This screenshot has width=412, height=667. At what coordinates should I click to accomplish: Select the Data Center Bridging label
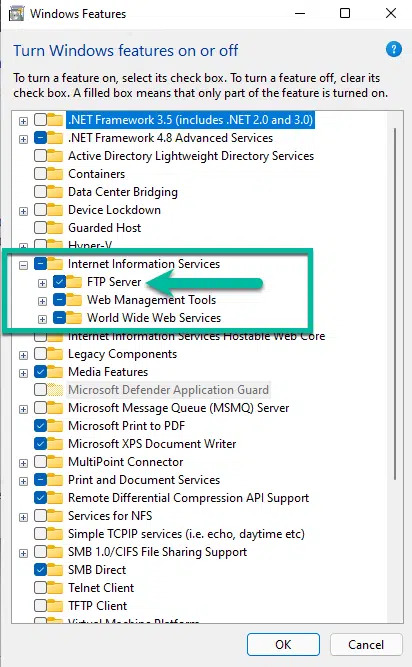(123, 192)
